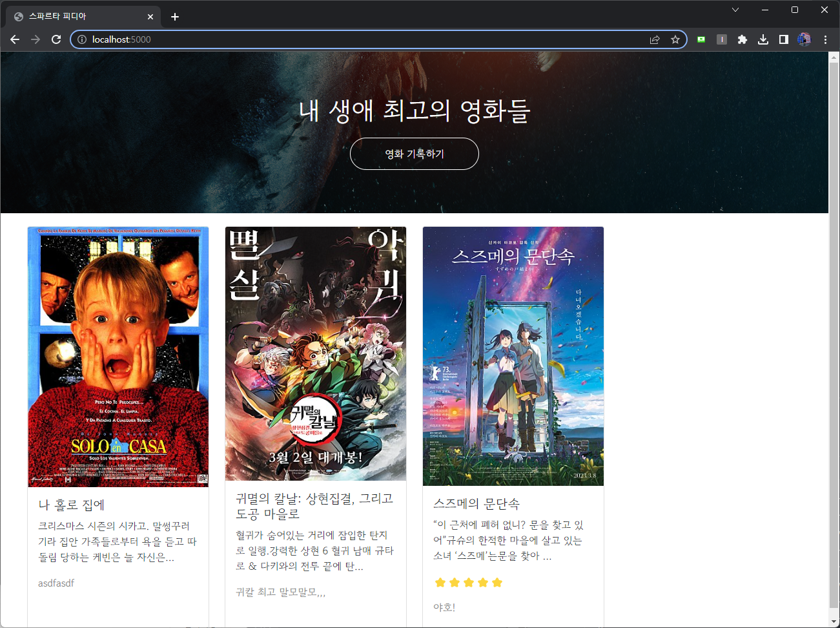Screen dimensions: 840x628
Task: Click the 스즈메의 문단속 card title
Action: 476,504
